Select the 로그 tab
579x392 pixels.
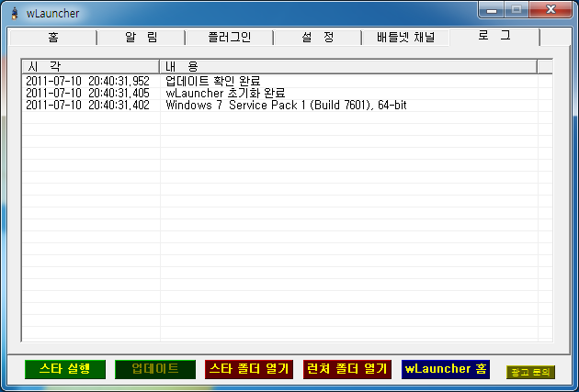[494, 37]
